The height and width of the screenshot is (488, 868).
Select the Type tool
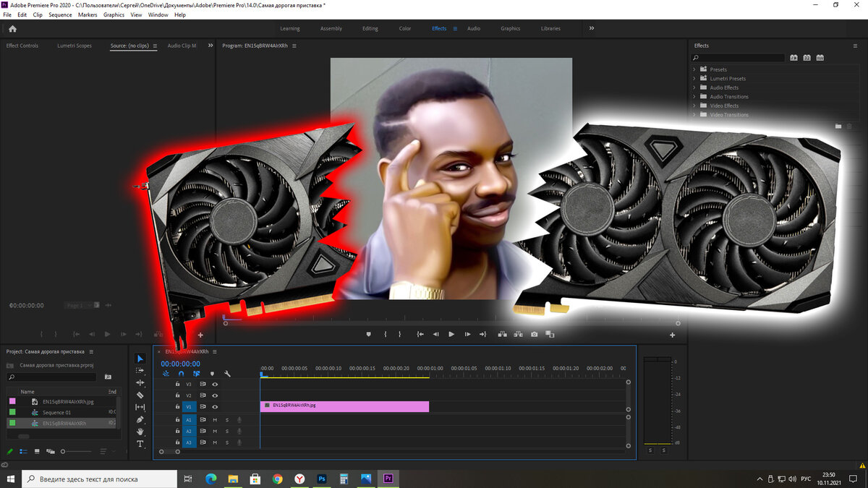[140, 444]
